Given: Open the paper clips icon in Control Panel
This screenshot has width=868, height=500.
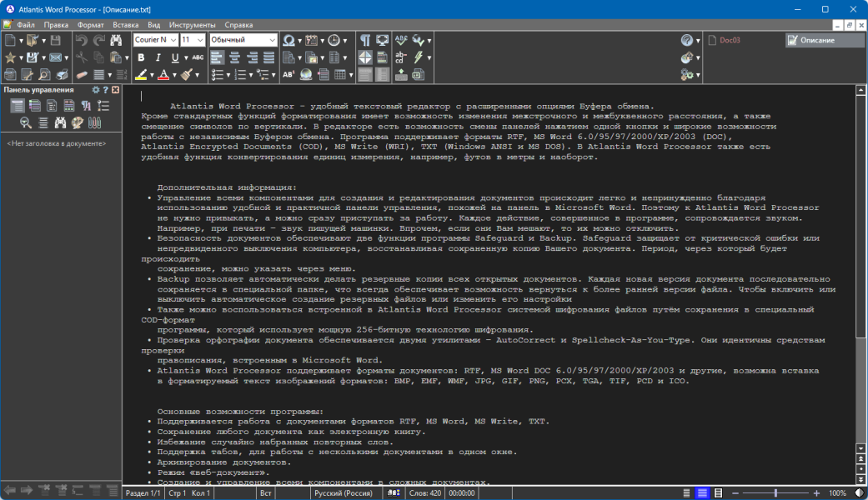Looking at the screenshot, I should click(x=95, y=122).
